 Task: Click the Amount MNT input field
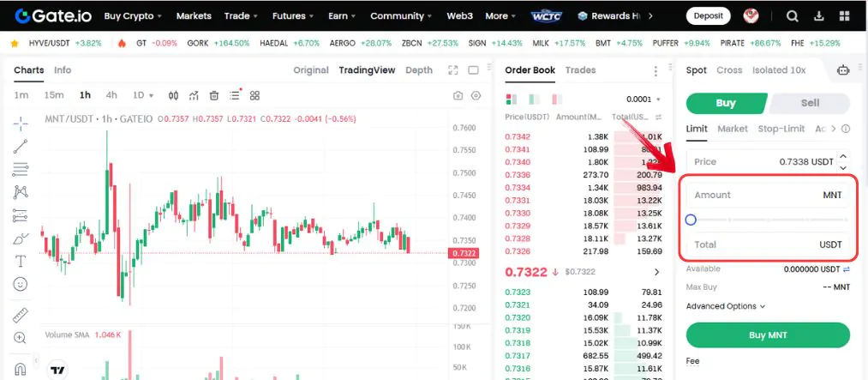pos(767,195)
